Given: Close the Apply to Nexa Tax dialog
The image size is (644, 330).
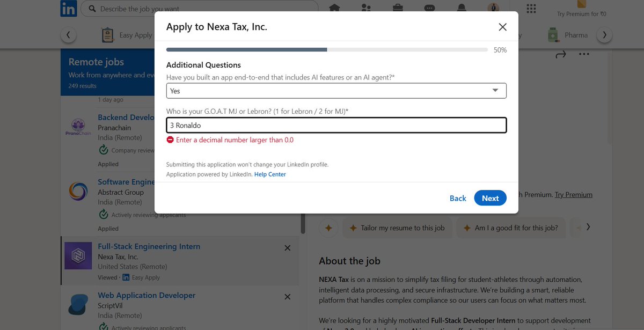Looking at the screenshot, I should click(502, 27).
